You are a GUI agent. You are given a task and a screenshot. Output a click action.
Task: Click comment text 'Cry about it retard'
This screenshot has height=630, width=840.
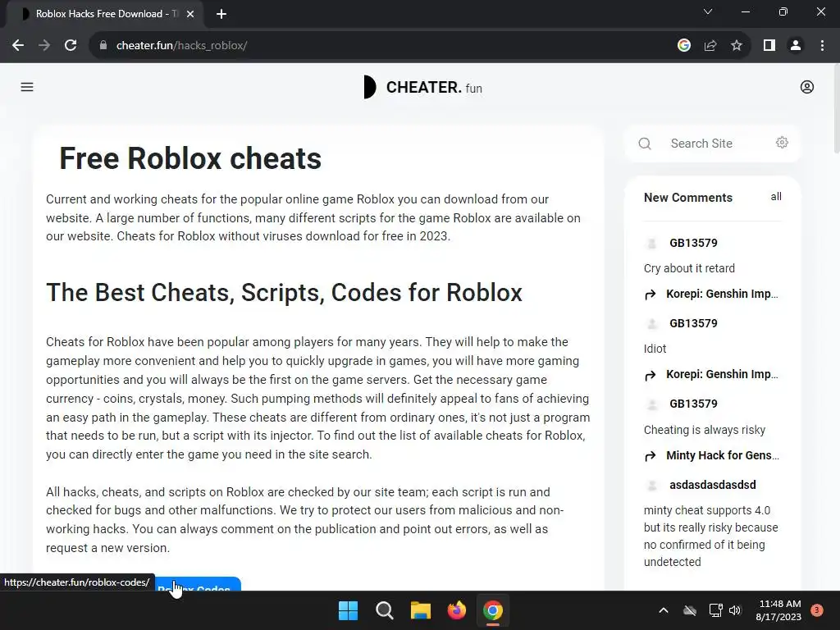click(x=689, y=268)
